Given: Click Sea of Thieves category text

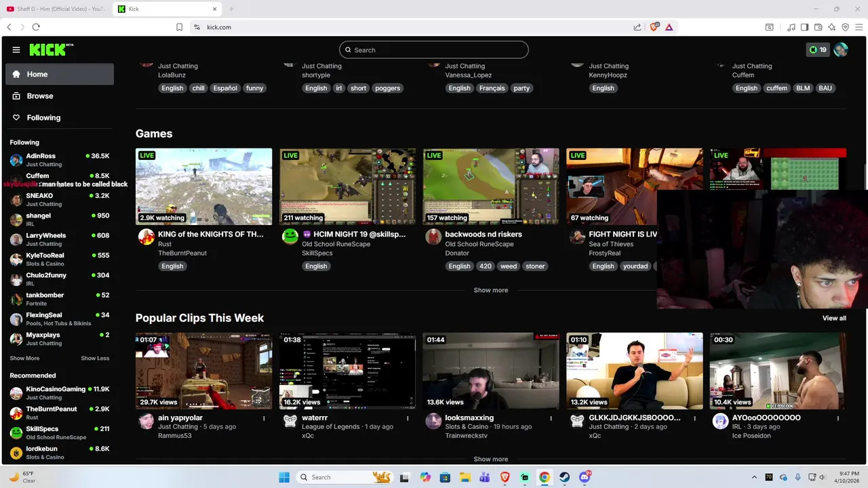Looking at the screenshot, I should coord(611,244).
